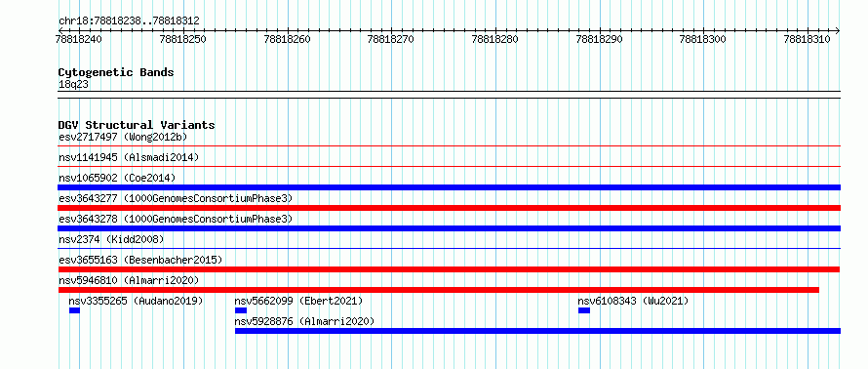The width and height of the screenshot is (868, 369).
Task: Click the esv3643278 variant label
Action: point(176,219)
